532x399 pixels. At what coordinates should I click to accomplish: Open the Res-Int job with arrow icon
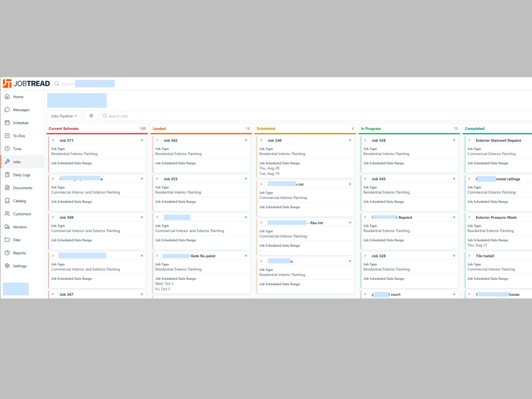point(350,222)
